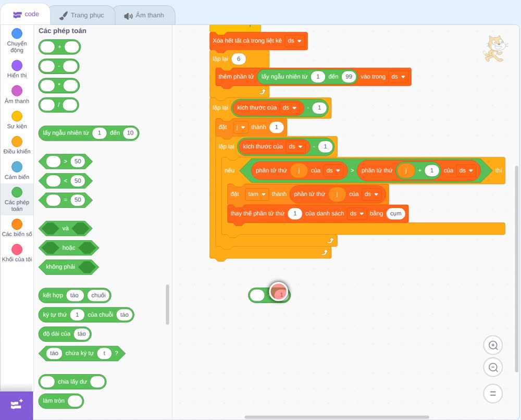Click the 'táo chứa ký tự t' block
Image resolution: width=521 pixels, height=420 pixels.
point(82,353)
